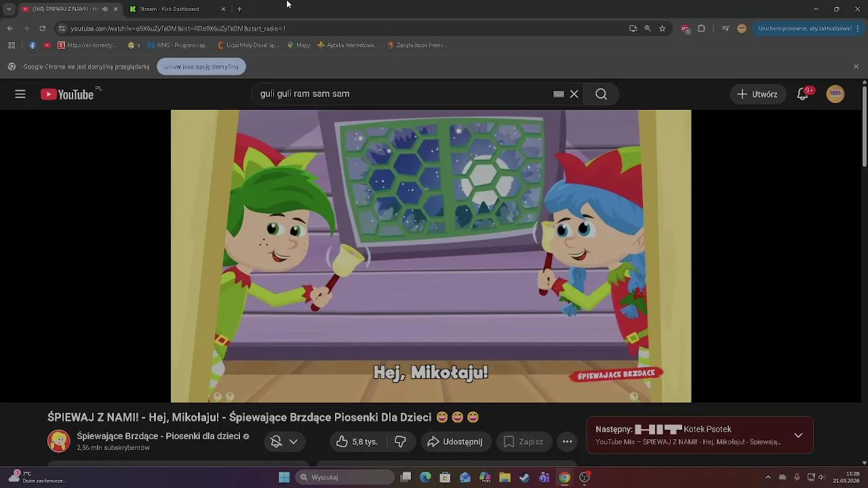Open Chrome three-dot menu
Screen dimensions: 868x488
859,28
